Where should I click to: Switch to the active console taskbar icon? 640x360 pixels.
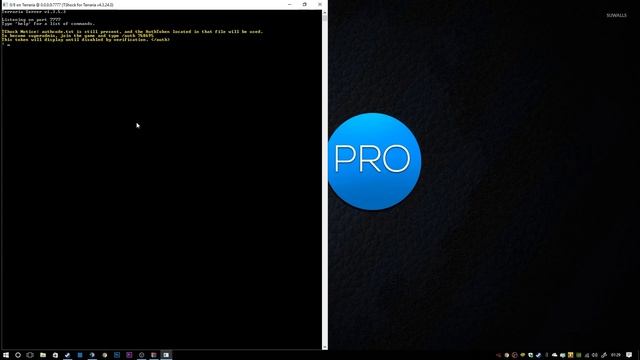166,355
